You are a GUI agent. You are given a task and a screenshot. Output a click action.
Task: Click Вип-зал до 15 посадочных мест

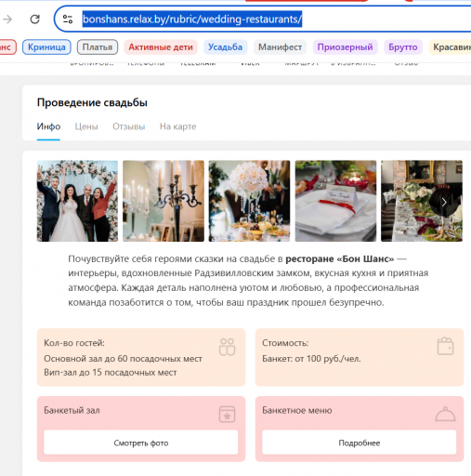pos(111,373)
